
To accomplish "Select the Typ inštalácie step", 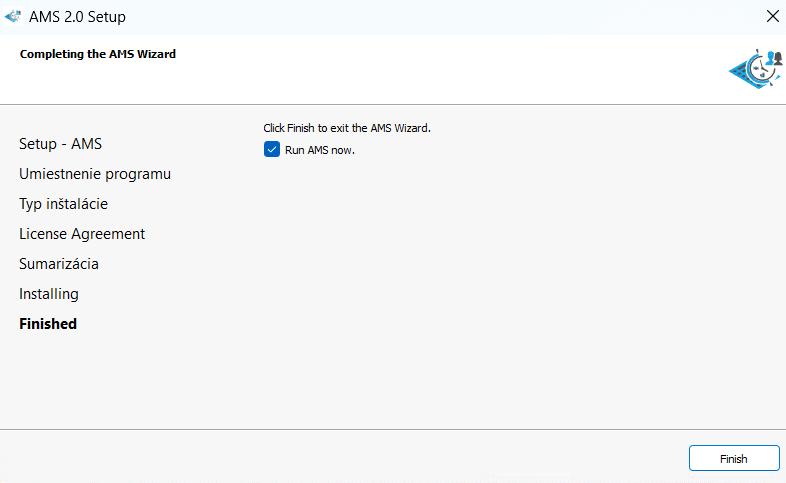I will coord(63,204).
